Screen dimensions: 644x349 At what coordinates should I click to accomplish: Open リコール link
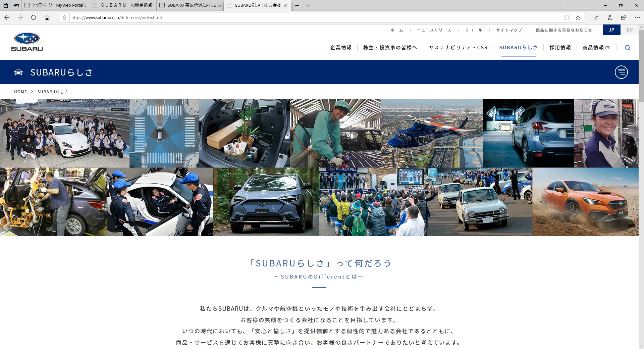474,30
